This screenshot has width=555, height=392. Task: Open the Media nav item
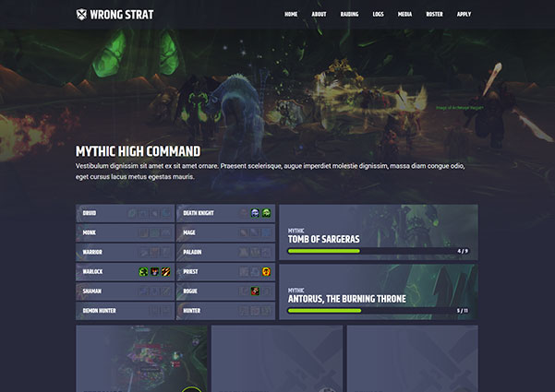pyautogui.click(x=404, y=14)
